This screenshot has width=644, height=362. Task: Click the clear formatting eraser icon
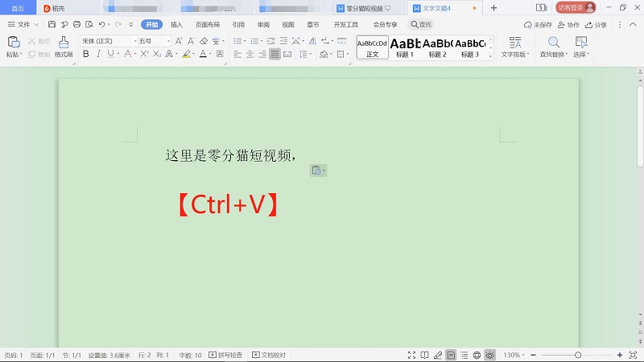coord(204,41)
